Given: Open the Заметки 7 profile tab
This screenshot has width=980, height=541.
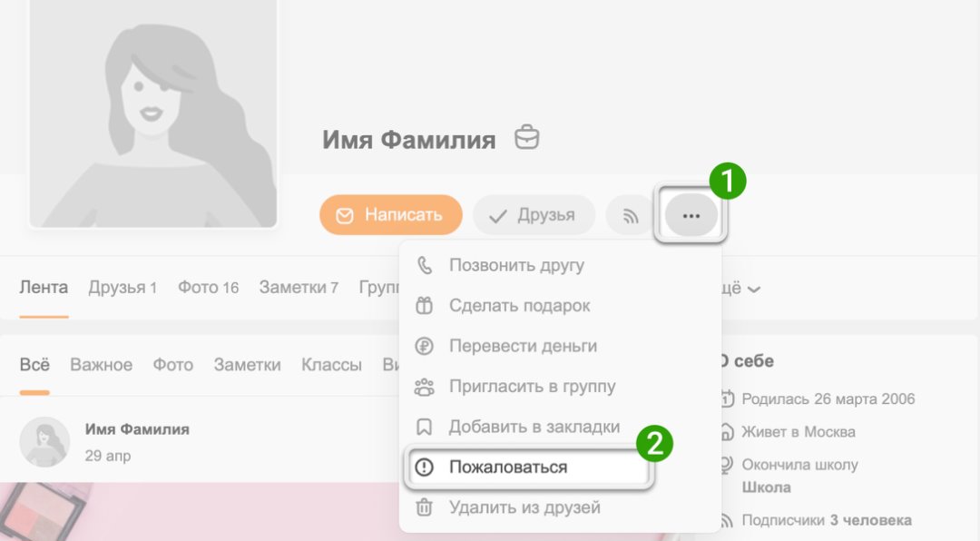Looking at the screenshot, I should point(299,288).
